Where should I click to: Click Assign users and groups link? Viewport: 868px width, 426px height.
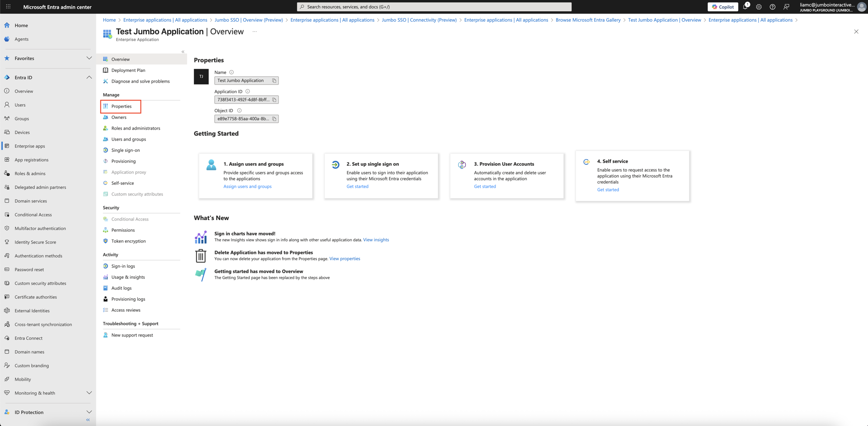(247, 187)
